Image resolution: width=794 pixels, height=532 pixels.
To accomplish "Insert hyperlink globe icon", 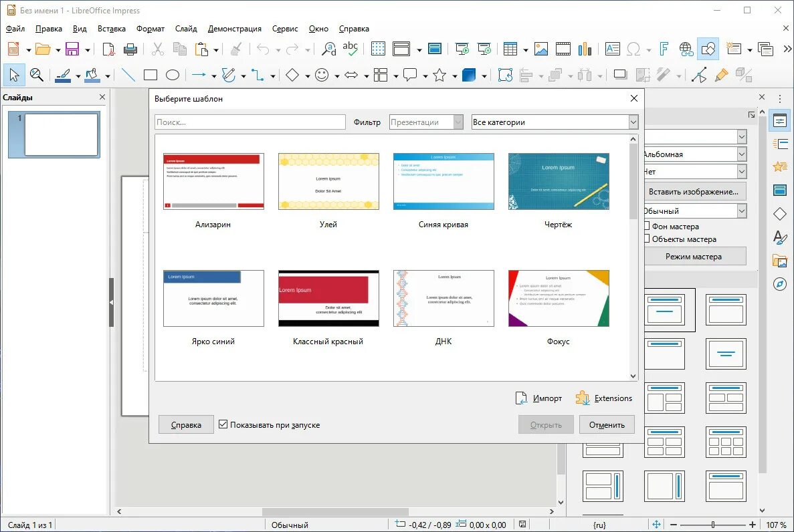I will [x=686, y=49].
